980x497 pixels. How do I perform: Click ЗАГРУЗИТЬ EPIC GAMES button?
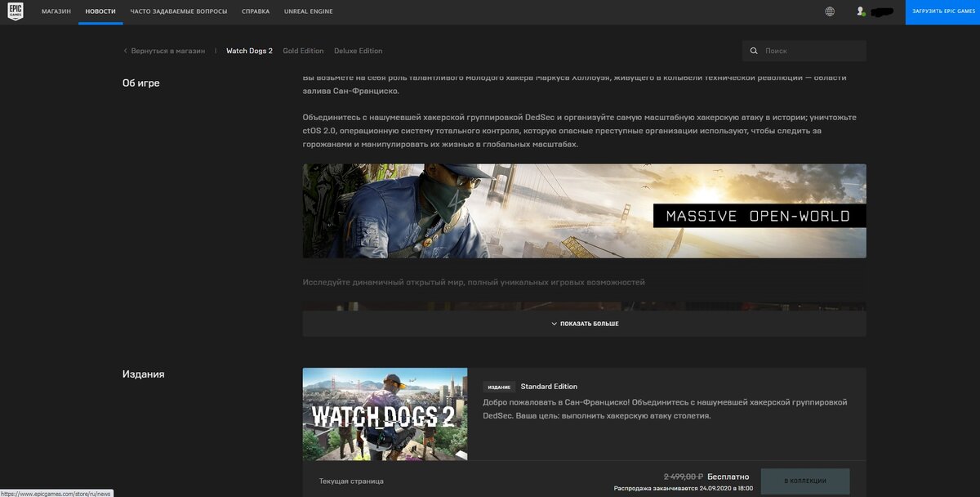(x=942, y=11)
